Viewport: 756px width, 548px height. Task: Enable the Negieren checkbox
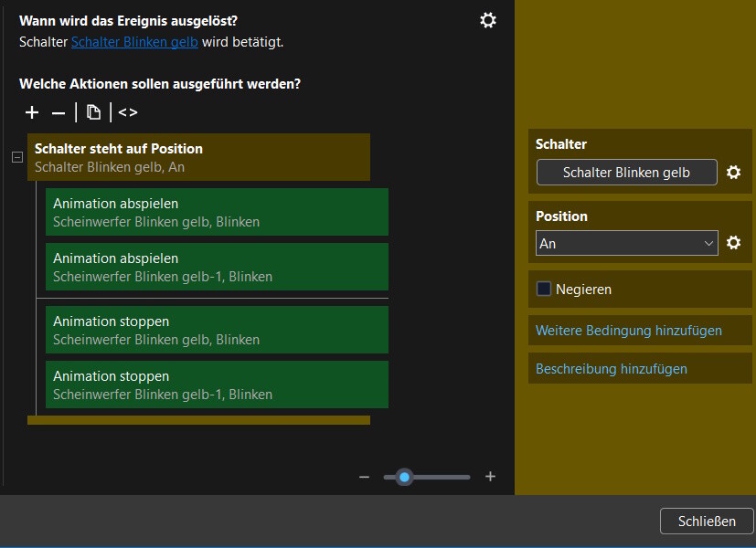(x=544, y=289)
